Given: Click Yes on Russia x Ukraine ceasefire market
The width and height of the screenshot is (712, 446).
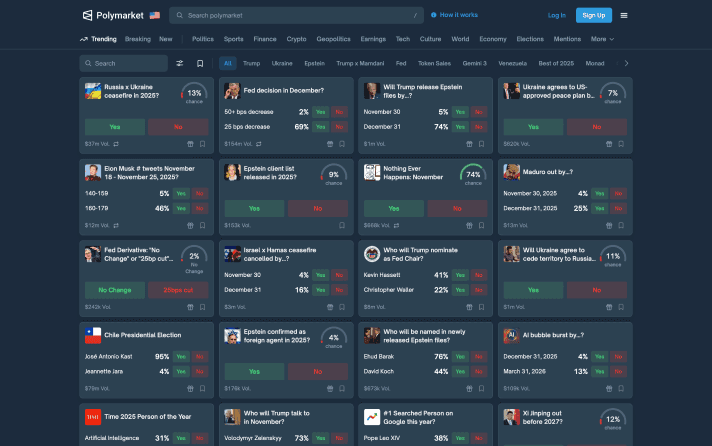Looking at the screenshot, I should [x=115, y=127].
